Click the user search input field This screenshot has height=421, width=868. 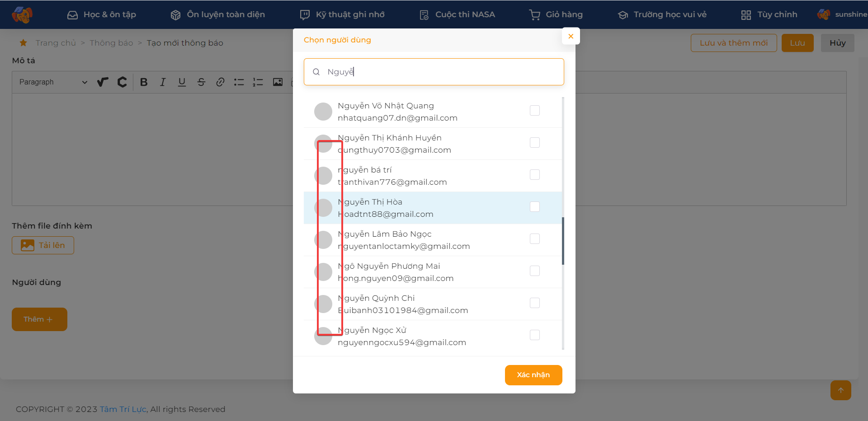pos(434,72)
